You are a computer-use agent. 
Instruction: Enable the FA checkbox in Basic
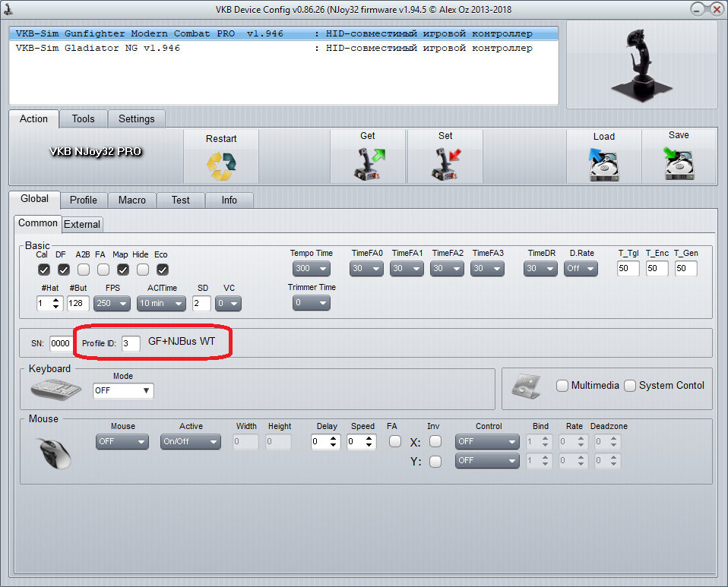[103, 269]
